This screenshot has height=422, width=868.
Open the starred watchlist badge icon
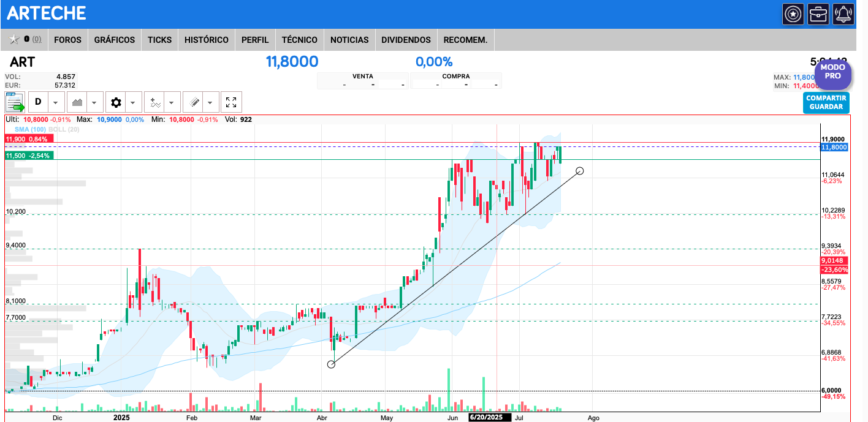[x=793, y=13]
